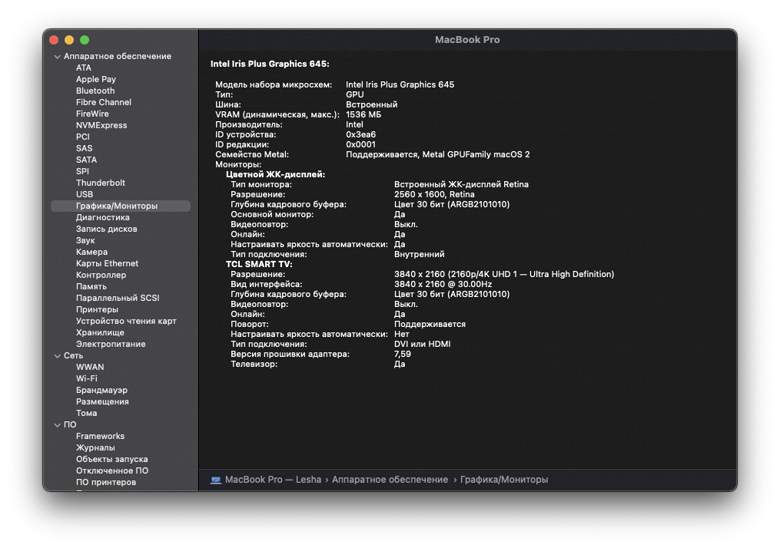The image size is (780, 548).
Task: Select SAS in the sidebar
Action: tap(84, 148)
